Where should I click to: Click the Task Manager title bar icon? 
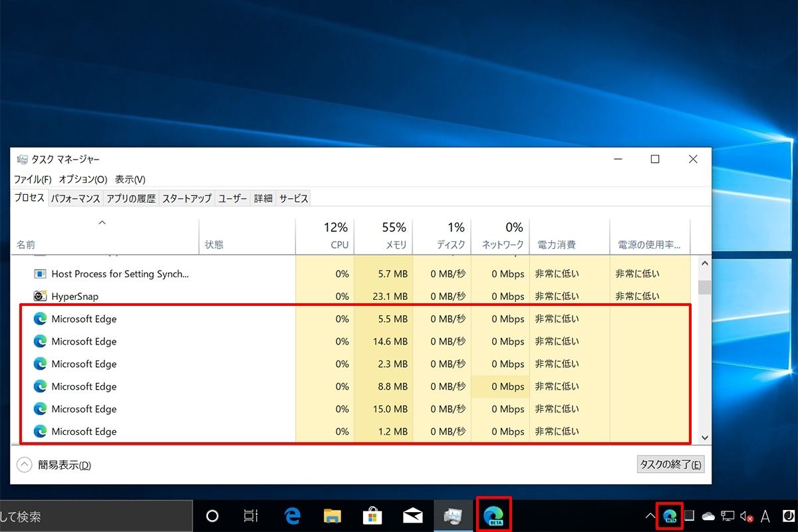click(x=23, y=160)
